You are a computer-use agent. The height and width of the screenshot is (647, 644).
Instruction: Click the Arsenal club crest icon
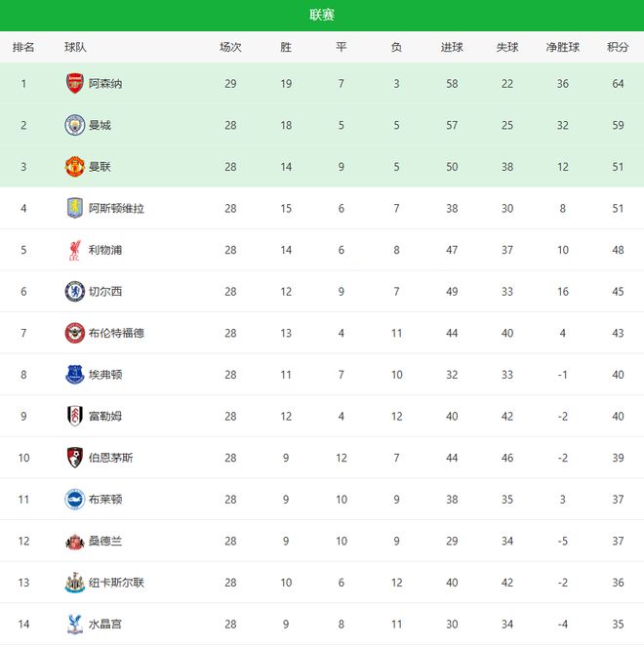pos(74,84)
